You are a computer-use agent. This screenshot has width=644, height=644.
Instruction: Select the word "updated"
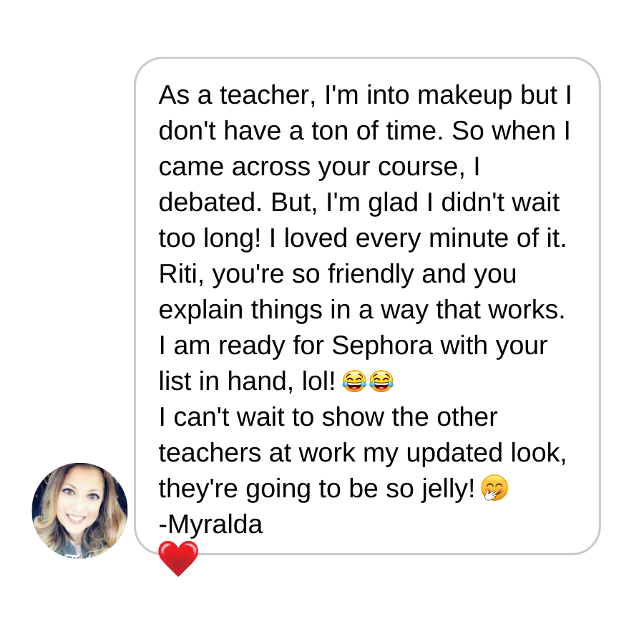pyautogui.click(x=454, y=453)
